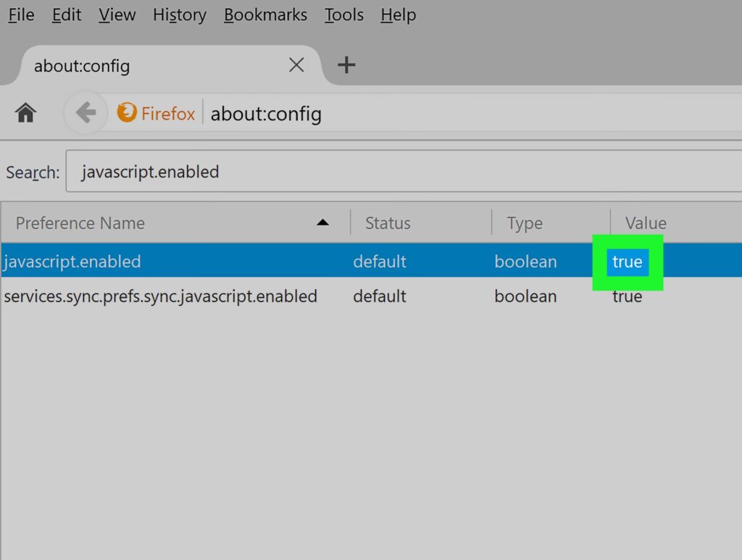Image resolution: width=742 pixels, height=560 pixels.
Task: Open the History menu
Action: pyautogui.click(x=180, y=15)
